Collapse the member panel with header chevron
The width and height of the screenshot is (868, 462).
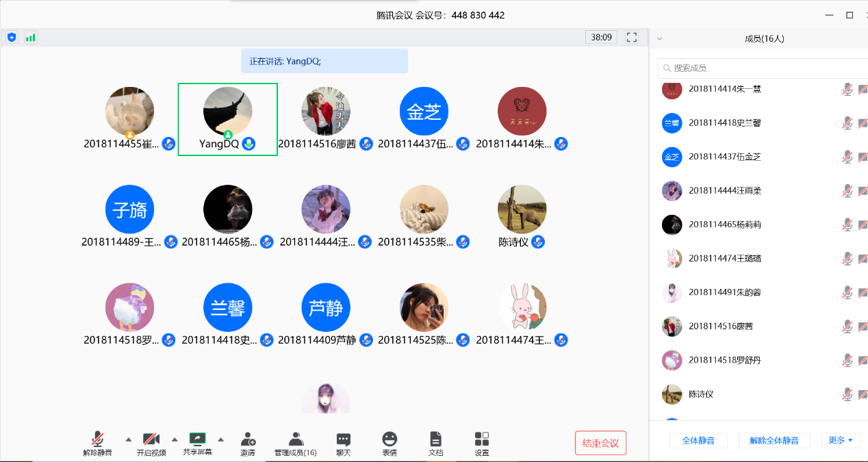659,39
